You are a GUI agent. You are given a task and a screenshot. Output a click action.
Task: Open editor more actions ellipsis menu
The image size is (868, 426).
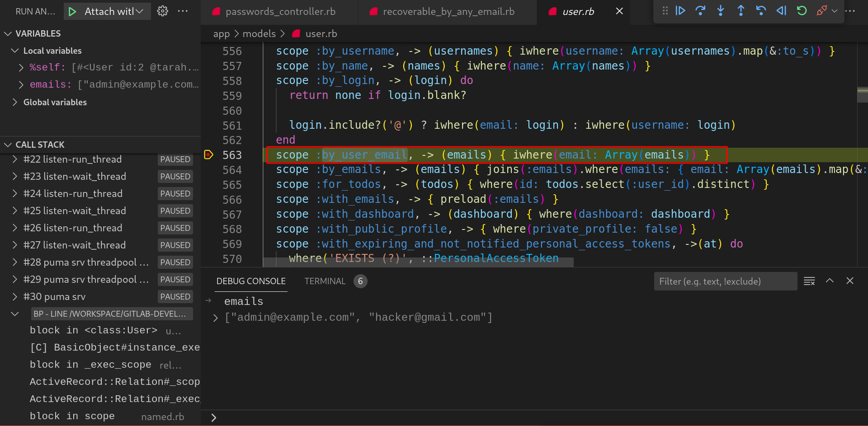(850, 11)
